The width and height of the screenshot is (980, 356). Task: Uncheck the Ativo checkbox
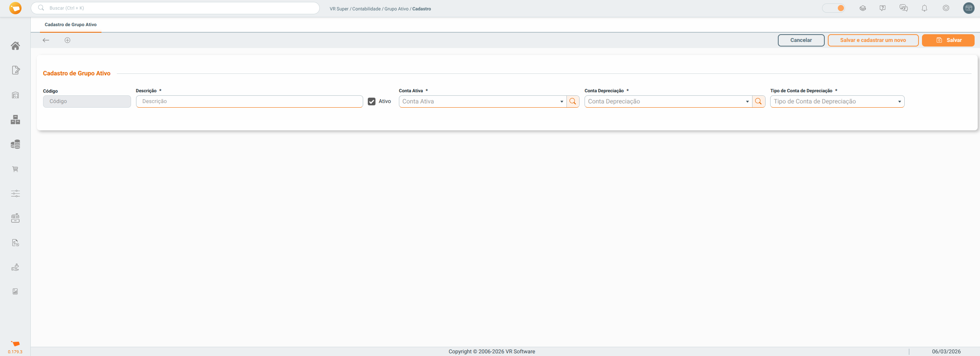[x=372, y=101]
